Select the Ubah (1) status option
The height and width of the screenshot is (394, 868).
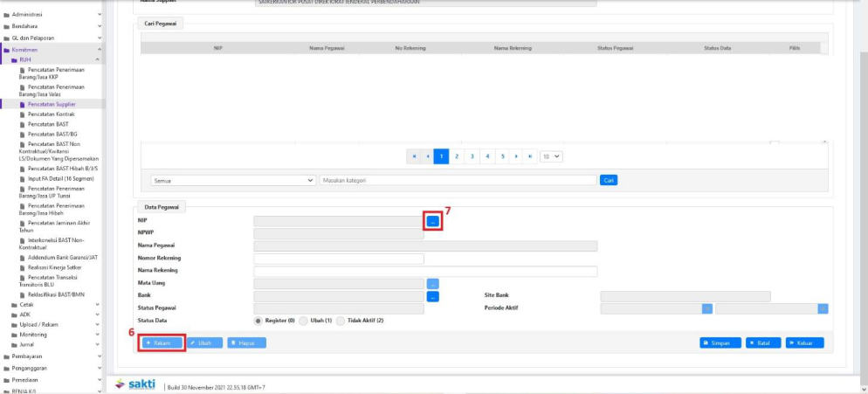(304, 321)
